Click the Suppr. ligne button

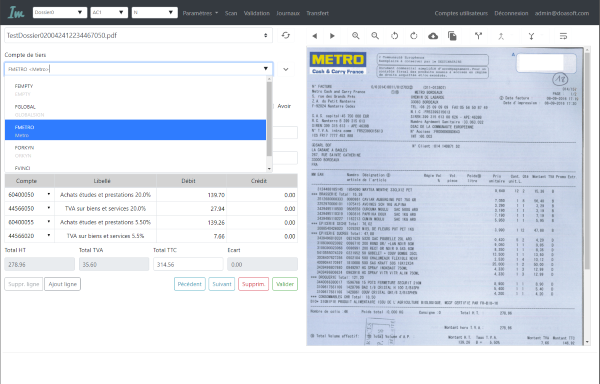pos(24,284)
